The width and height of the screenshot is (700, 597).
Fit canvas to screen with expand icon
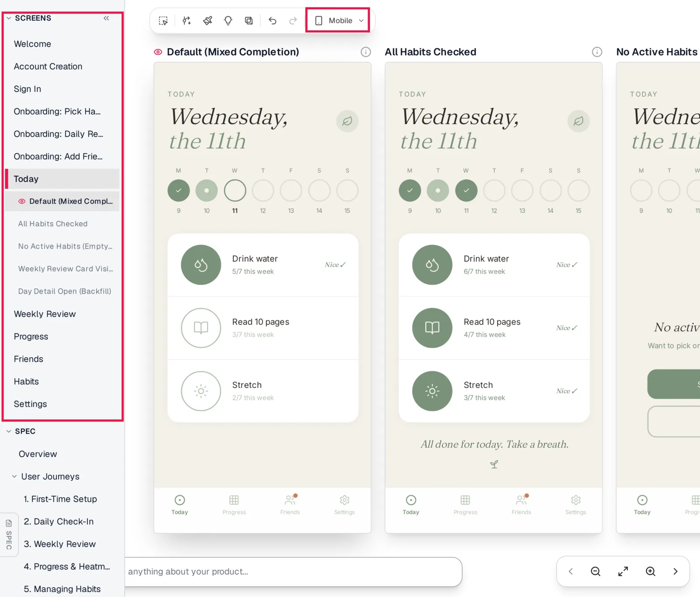tap(623, 571)
